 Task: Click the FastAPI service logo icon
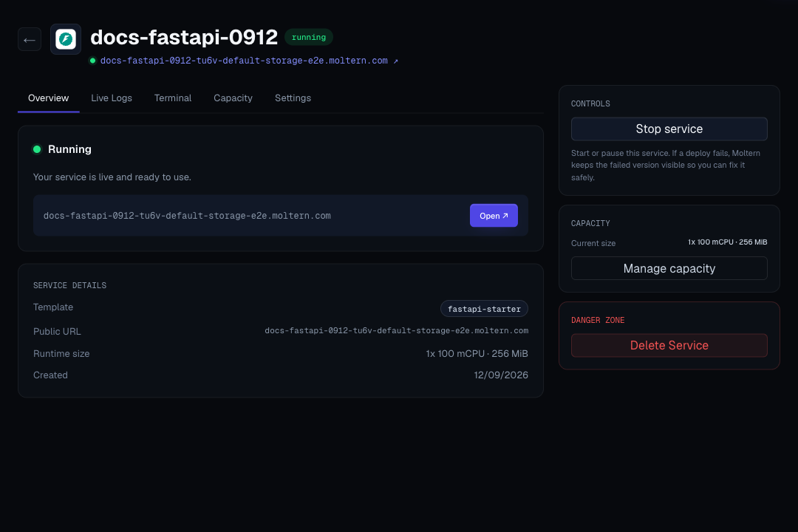(66, 39)
